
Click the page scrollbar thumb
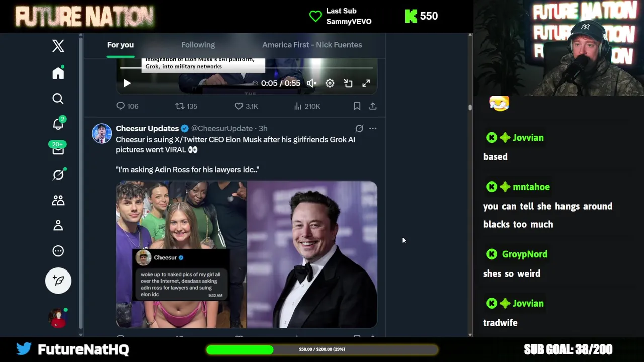click(470, 107)
